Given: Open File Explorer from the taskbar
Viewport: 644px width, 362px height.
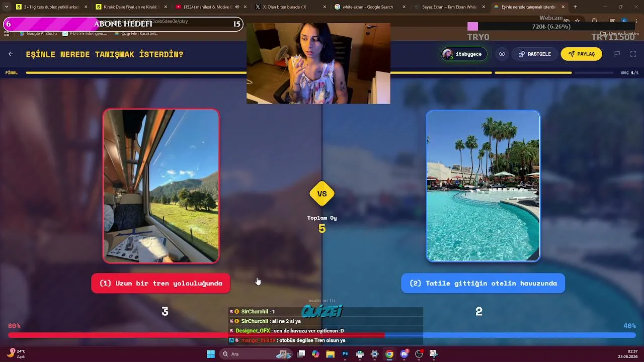Looking at the screenshot, I should tap(330, 354).
